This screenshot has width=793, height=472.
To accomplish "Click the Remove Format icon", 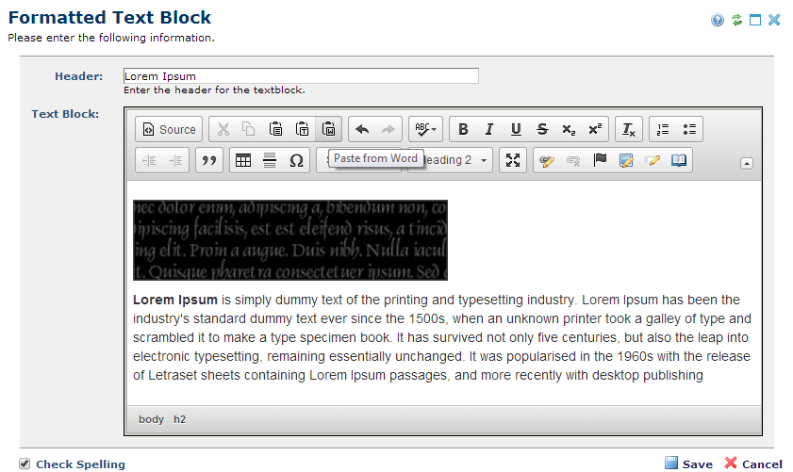I will click(628, 129).
